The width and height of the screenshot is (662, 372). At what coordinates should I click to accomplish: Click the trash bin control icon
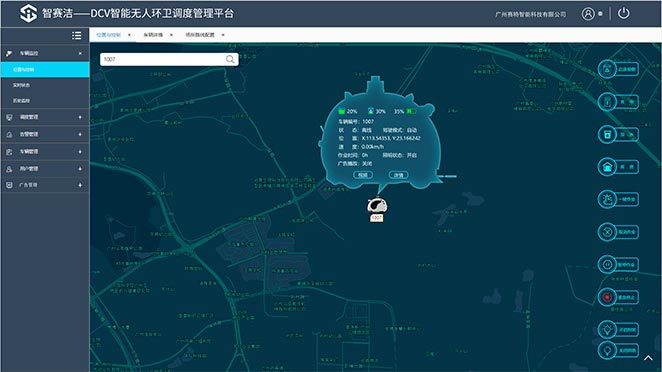[x=607, y=135]
